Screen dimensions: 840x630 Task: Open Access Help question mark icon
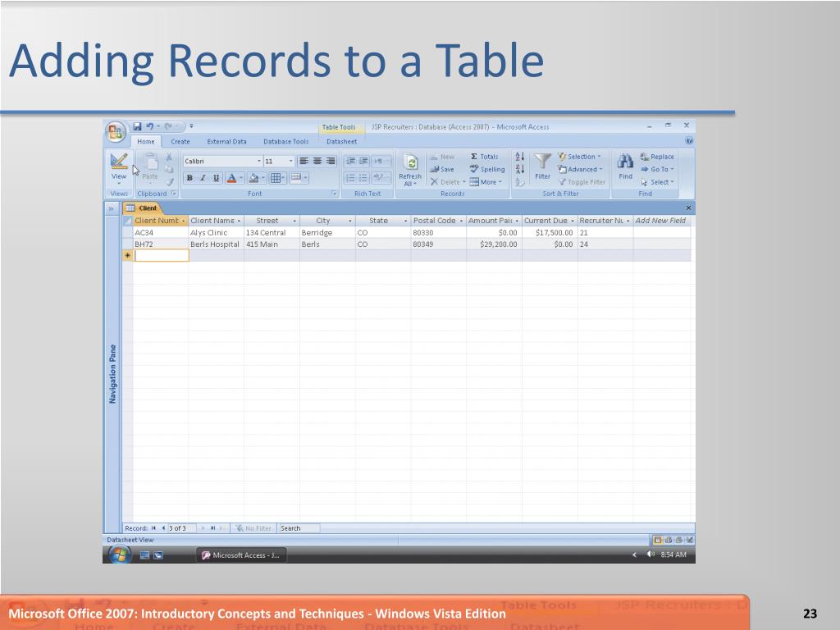click(x=689, y=141)
